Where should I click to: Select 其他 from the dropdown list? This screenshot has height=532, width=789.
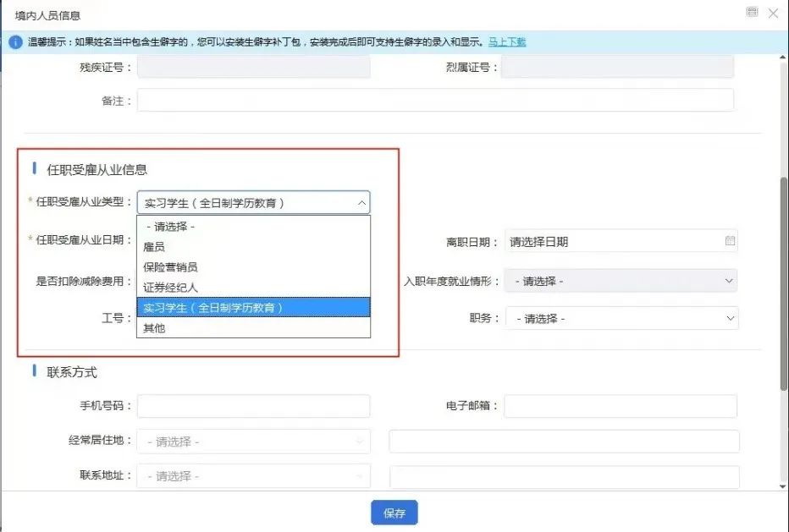[x=254, y=328]
